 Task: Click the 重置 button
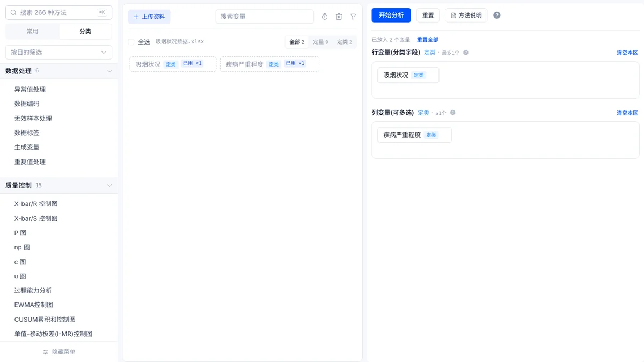tap(428, 15)
